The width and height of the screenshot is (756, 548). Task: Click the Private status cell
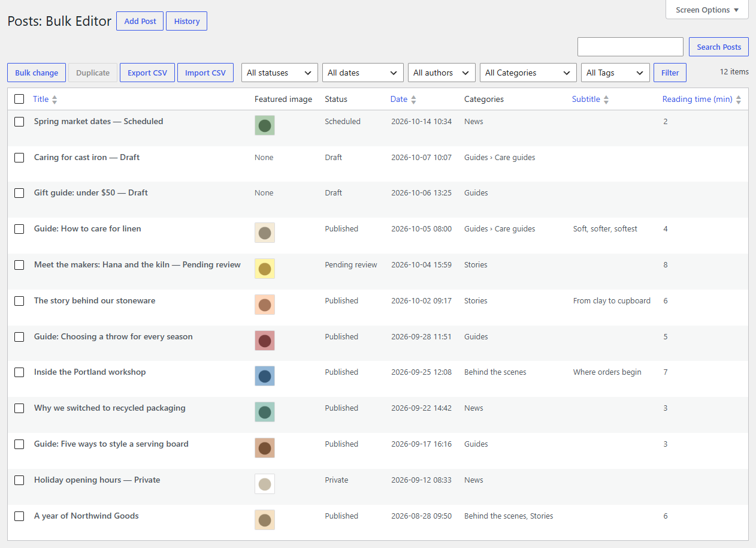point(337,480)
